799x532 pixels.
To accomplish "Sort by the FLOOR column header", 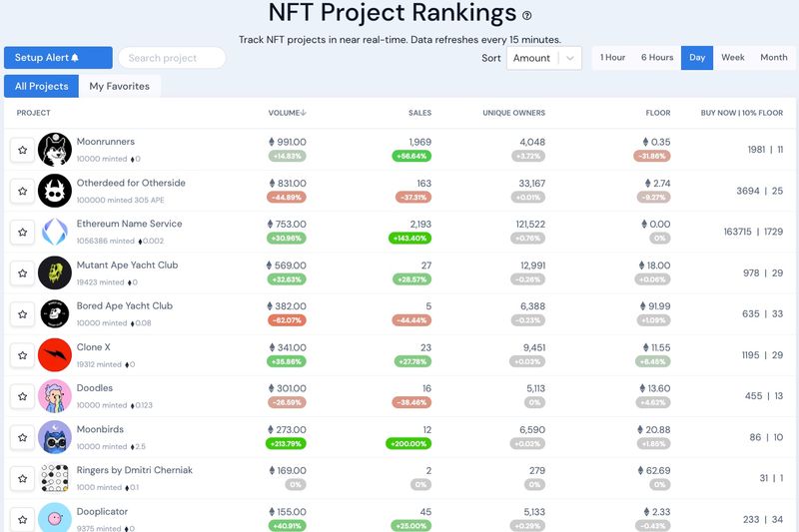I will coord(658,113).
